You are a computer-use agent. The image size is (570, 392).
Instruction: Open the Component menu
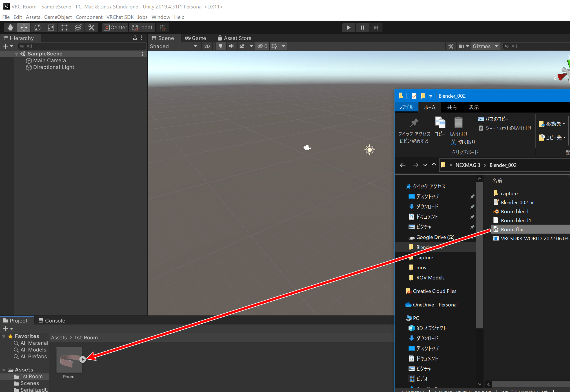click(89, 17)
